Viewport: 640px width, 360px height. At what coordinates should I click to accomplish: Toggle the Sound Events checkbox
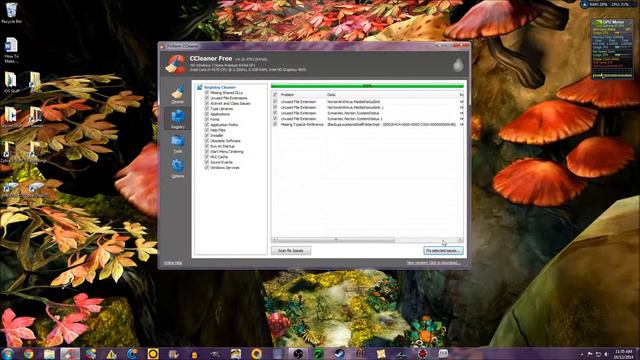(207, 162)
